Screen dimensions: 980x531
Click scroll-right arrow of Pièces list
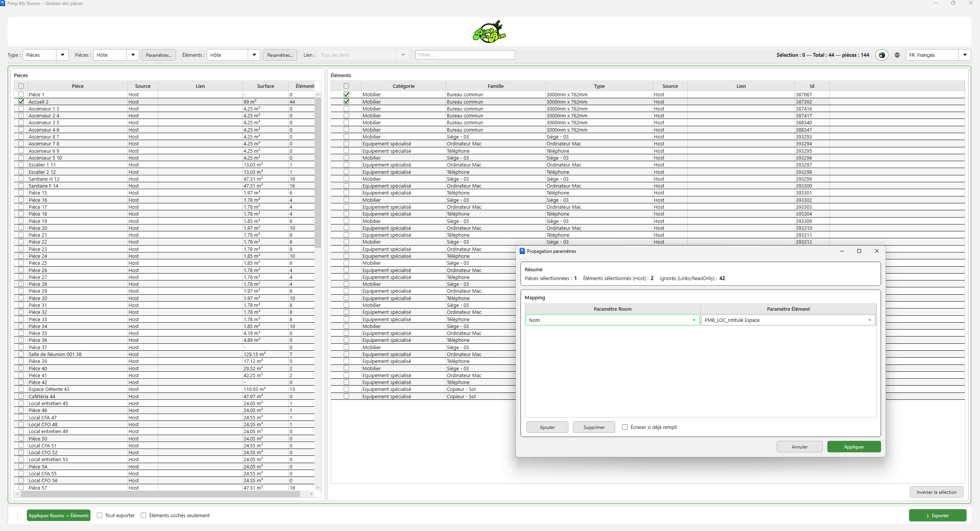click(311, 494)
